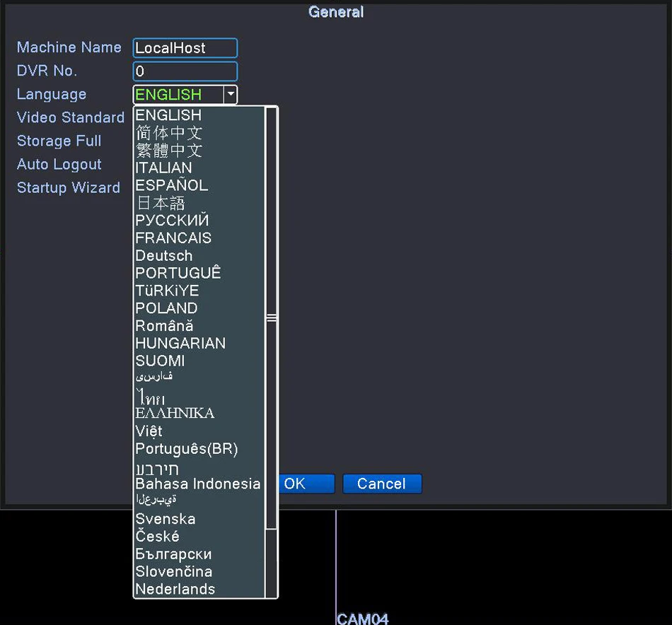Choose ΕΛΛΗΝΙΚΑ language option
The width and height of the screenshot is (672, 625).
[x=199, y=414]
